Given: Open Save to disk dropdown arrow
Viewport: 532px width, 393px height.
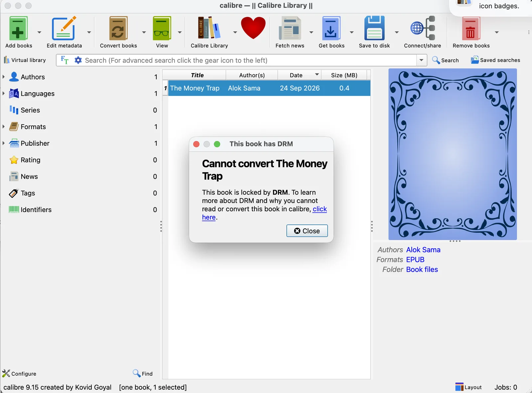Looking at the screenshot, I should (x=397, y=32).
